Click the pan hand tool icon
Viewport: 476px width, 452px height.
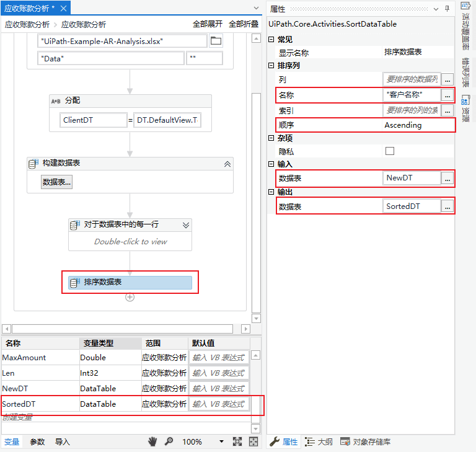[x=153, y=441]
